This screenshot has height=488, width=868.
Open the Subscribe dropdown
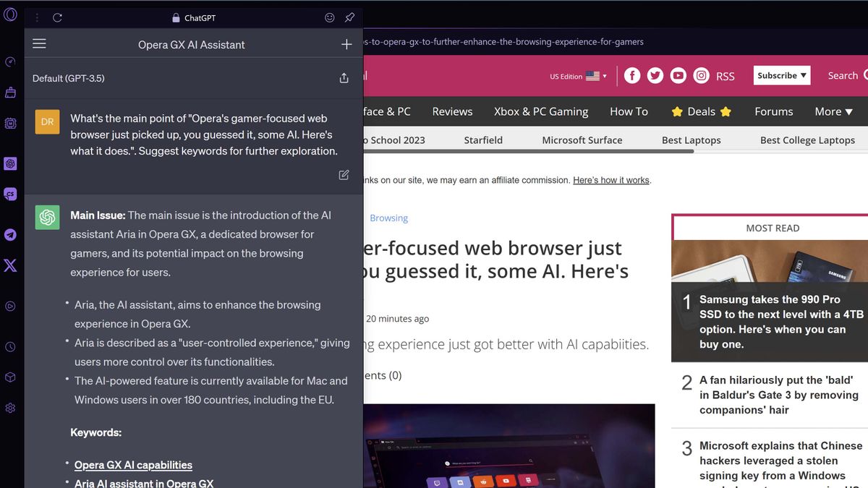tap(781, 75)
